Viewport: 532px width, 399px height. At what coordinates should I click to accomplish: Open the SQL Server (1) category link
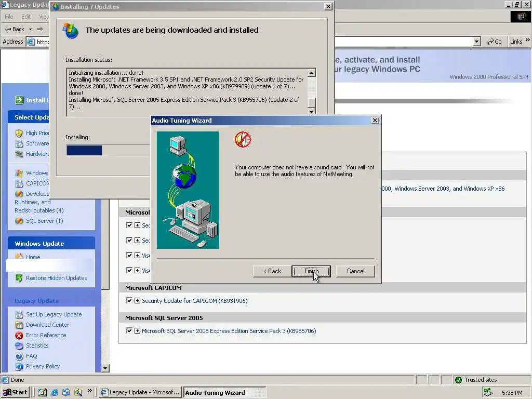[x=45, y=221]
